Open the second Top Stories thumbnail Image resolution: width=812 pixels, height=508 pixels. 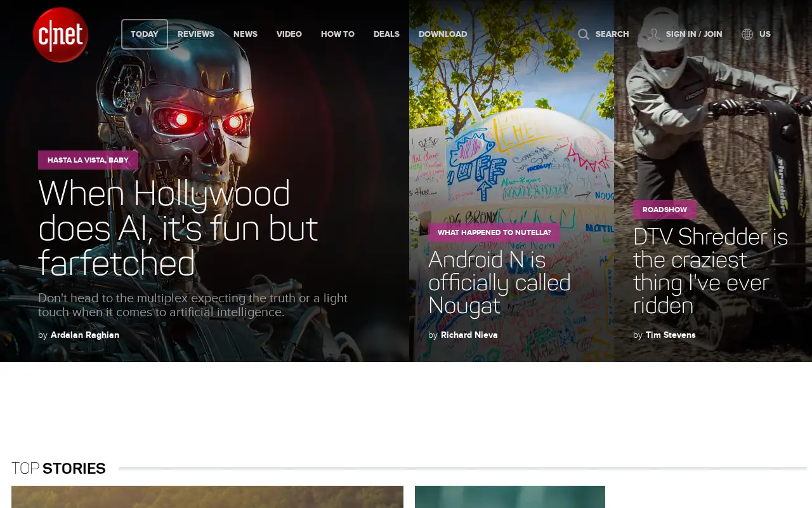[510, 497]
